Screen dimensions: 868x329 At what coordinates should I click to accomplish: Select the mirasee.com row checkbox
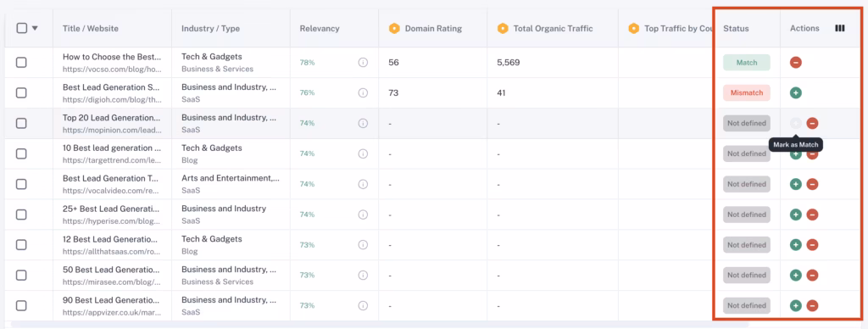(x=21, y=276)
